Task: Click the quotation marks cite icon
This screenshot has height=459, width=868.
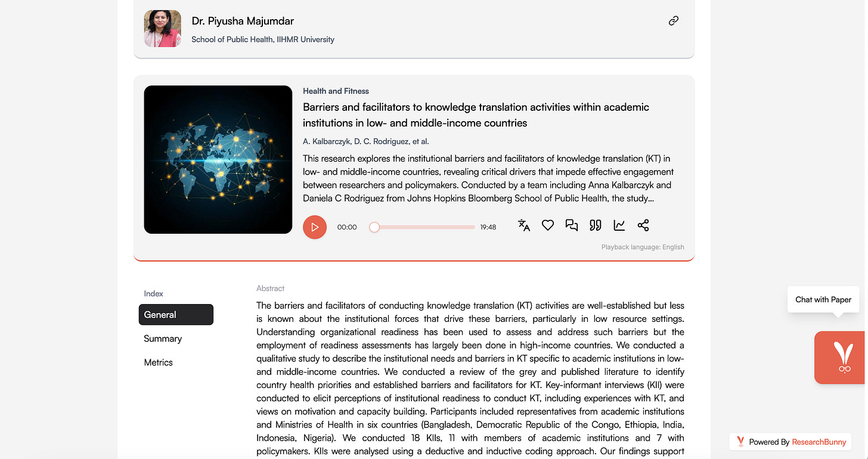Action: 596,225
